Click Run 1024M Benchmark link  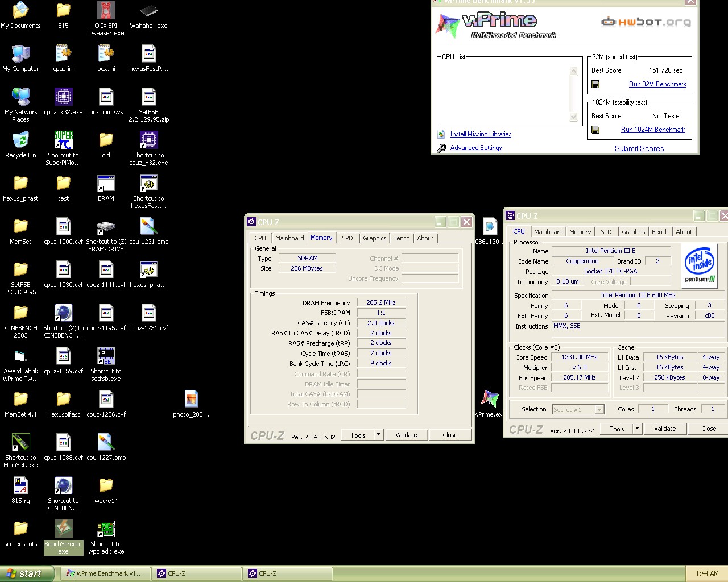653,130
